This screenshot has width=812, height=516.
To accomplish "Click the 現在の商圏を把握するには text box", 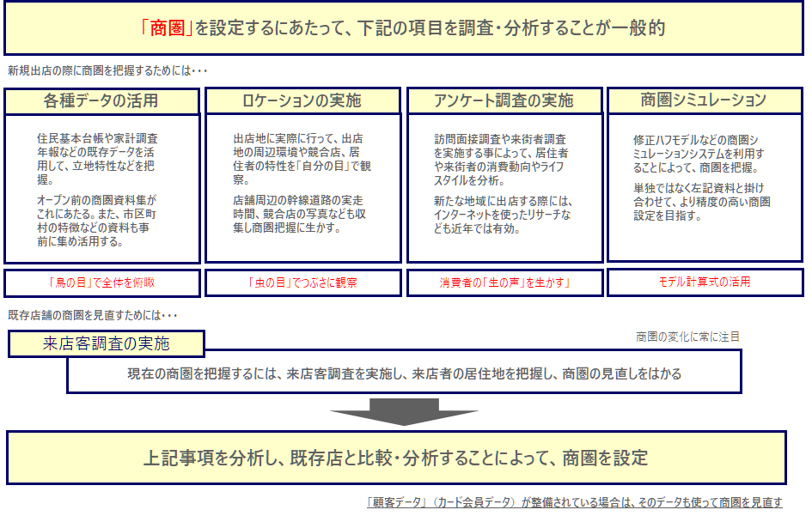I will coord(404,374).
